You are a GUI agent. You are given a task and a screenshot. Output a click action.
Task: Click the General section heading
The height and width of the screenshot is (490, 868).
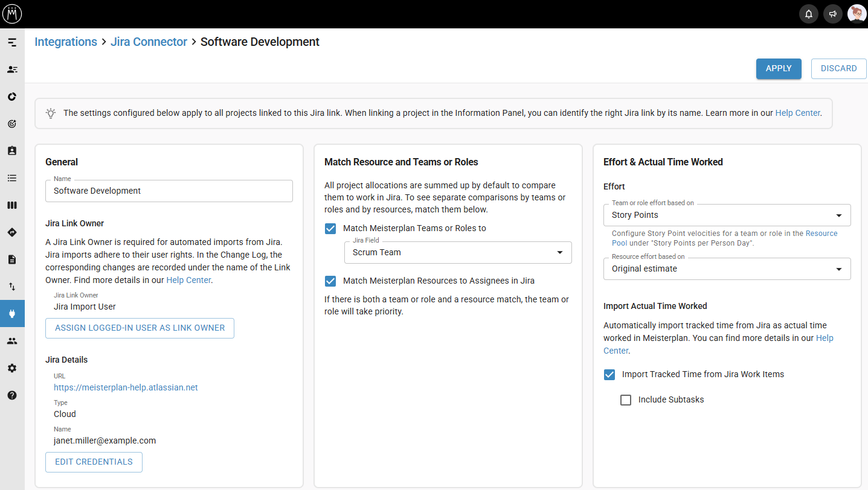point(62,162)
